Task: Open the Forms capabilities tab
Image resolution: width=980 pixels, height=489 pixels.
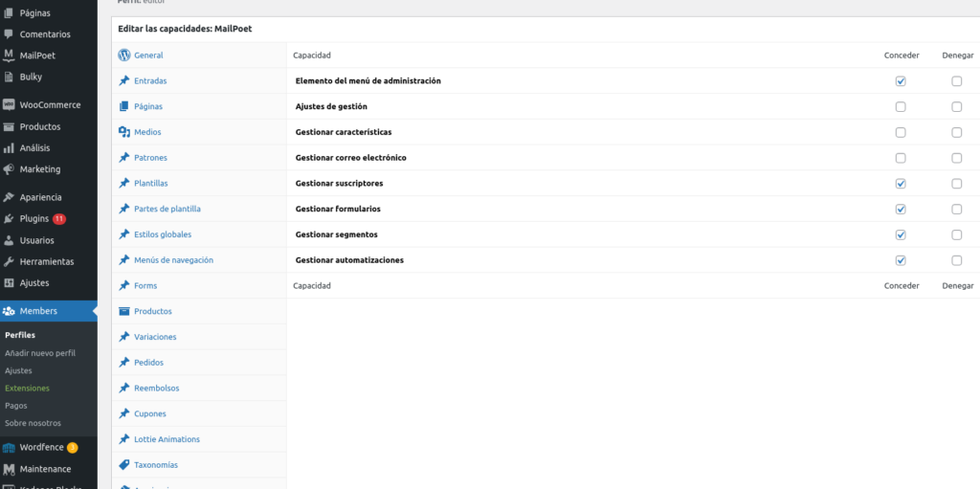Action: [x=199, y=286]
